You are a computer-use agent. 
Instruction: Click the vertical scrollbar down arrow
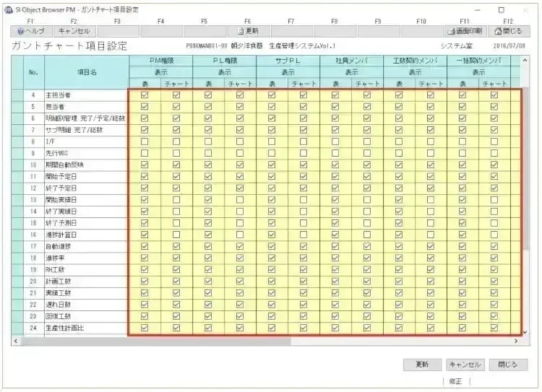(525, 331)
